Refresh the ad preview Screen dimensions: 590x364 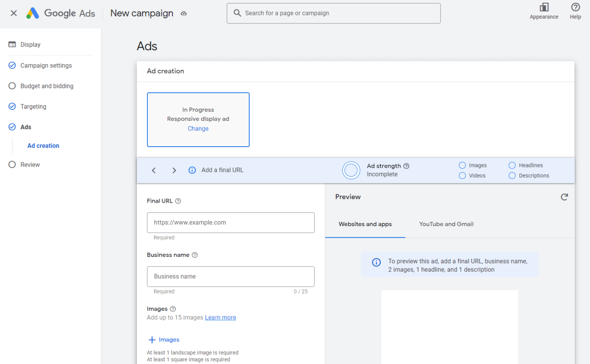(564, 197)
